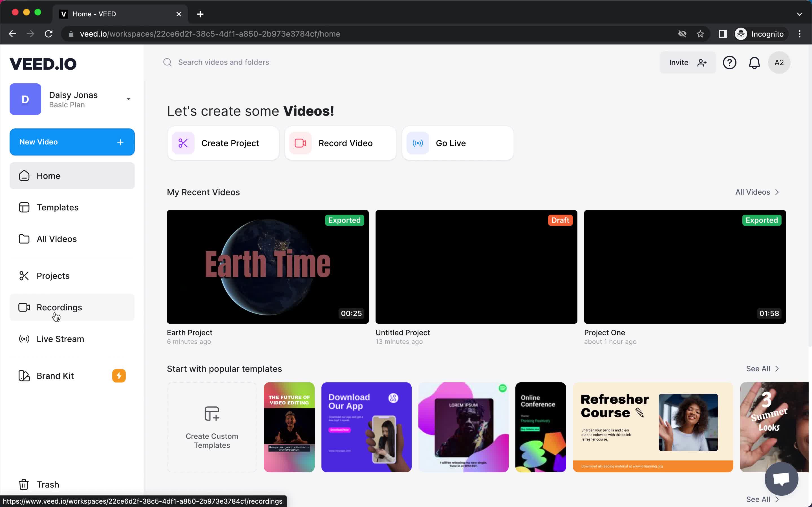The height and width of the screenshot is (507, 812).
Task: Navigate to Projects section
Action: [x=53, y=276]
